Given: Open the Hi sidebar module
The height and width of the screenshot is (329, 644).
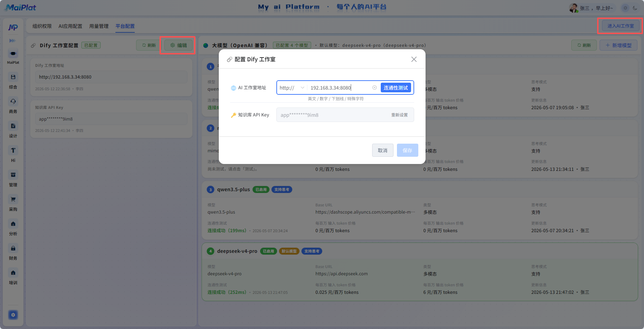Looking at the screenshot, I should pos(13,155).
